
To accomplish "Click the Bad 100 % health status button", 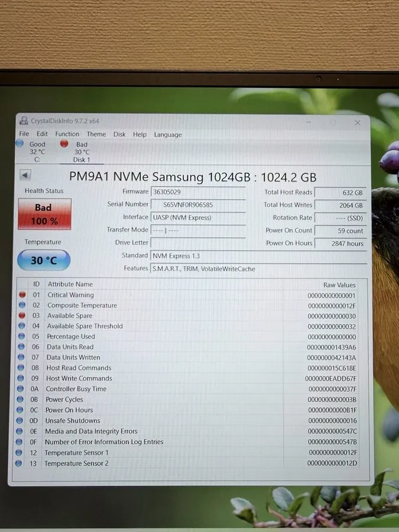I will pos(45,214).
